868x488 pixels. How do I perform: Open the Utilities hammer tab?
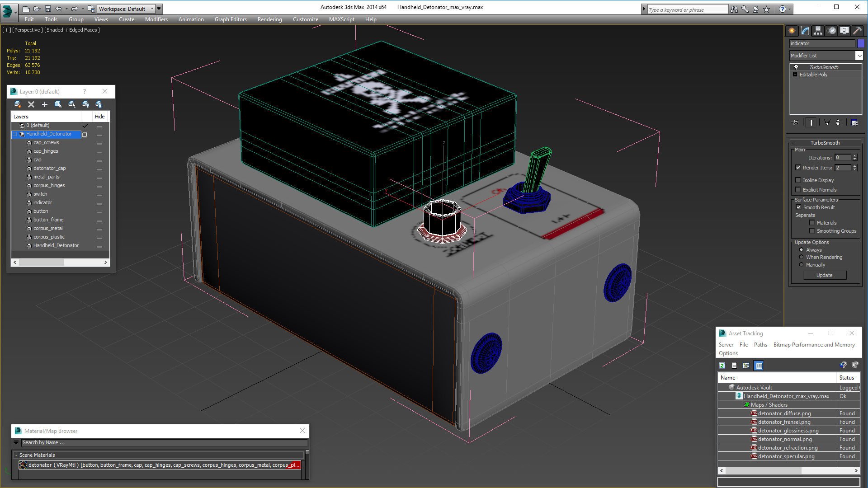857,31
